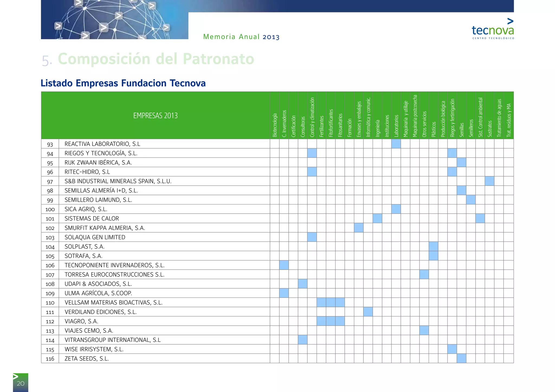Click the ZETA SEEDS, S.L. row name
555x392 pixels.
86,359
